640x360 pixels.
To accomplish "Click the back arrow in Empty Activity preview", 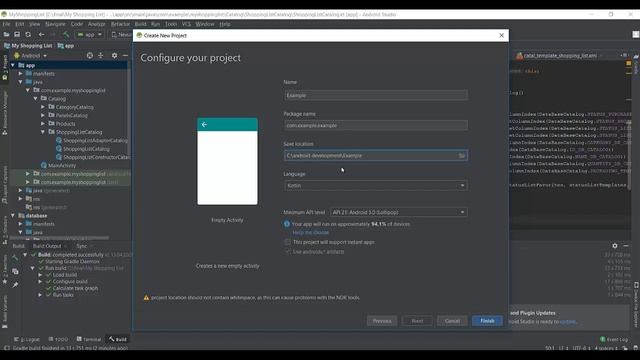I will (x=204, y=124).
